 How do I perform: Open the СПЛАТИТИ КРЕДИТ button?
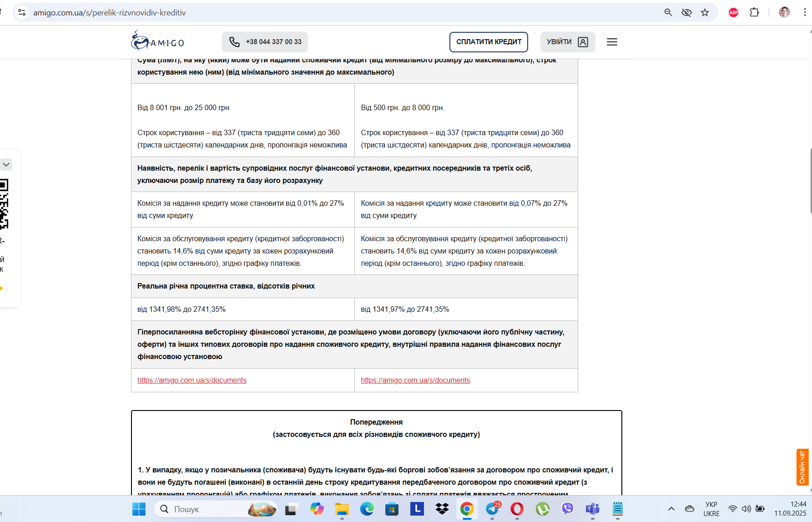(489, 42)
